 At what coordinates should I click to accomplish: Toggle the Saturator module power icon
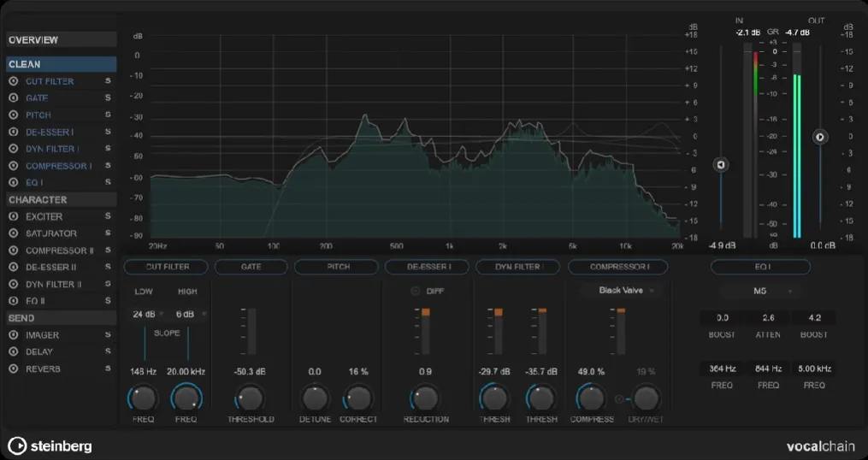click(x=14, y=233)
